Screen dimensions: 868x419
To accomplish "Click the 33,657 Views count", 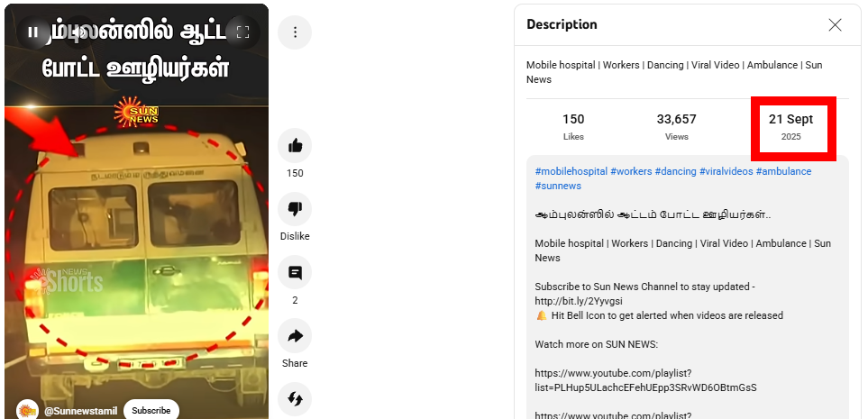I will tap(677, 127).
